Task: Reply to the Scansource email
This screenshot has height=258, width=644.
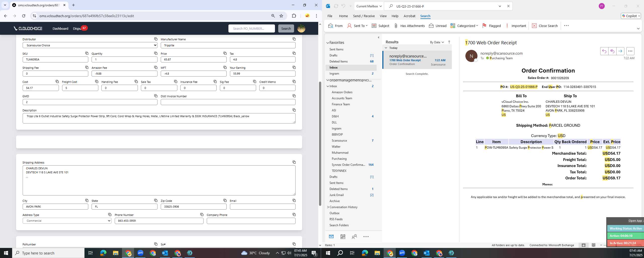Action: (604, 51)
